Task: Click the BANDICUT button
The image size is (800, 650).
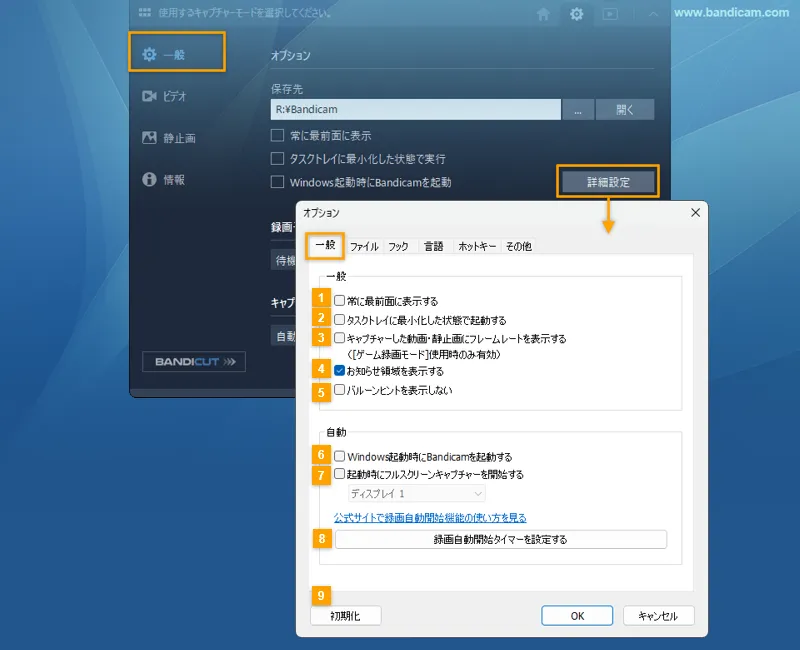Action: [x=194, y=362]
